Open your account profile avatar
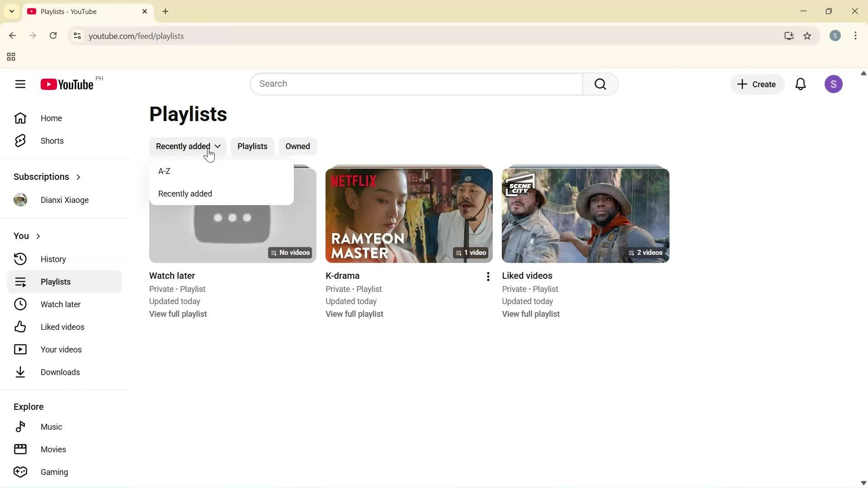The height and width of the screenshot is (488, 868). pos(834,84)
